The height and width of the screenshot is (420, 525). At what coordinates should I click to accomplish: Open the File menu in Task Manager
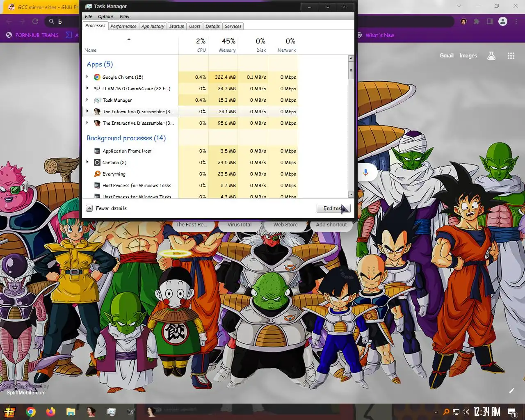click(89, 16)
